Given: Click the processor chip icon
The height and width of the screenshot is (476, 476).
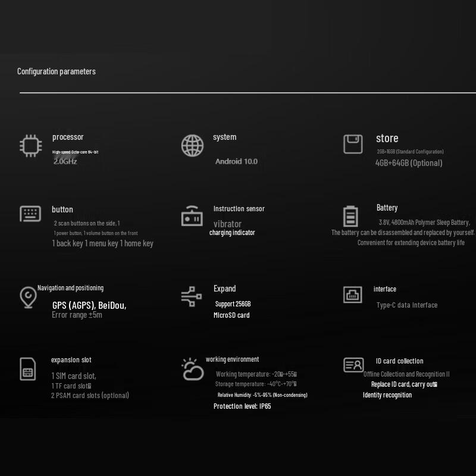Looking at the screenshot, I should 31,146.
